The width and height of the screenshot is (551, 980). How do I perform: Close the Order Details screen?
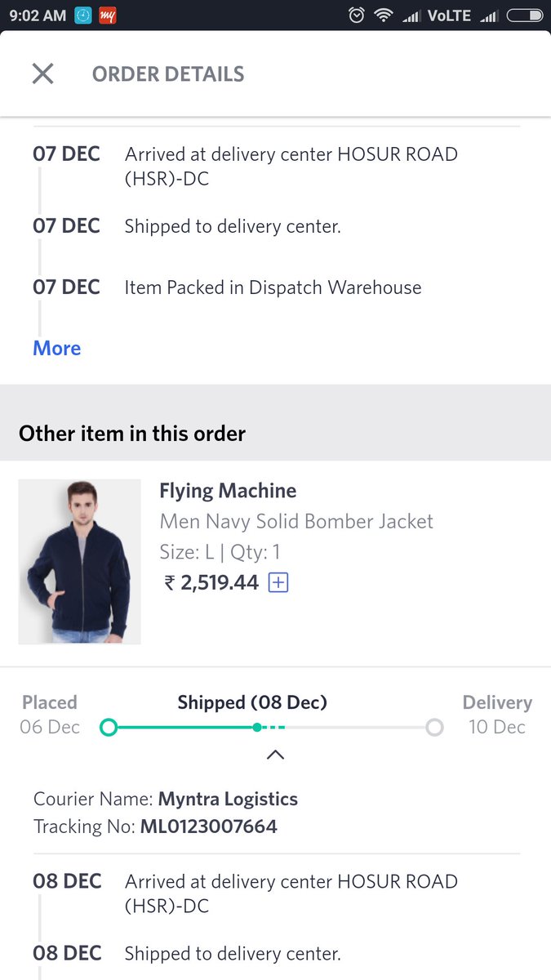coord(42,73)
